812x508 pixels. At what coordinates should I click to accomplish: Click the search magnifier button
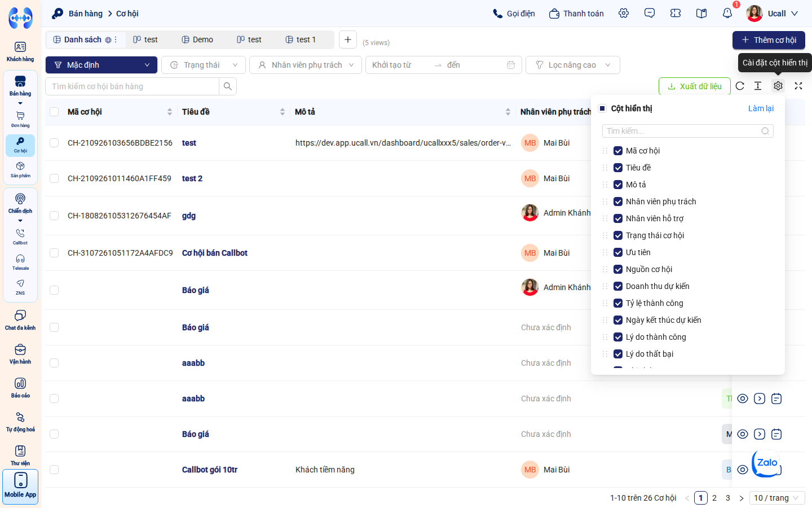(x=228, y=86)
